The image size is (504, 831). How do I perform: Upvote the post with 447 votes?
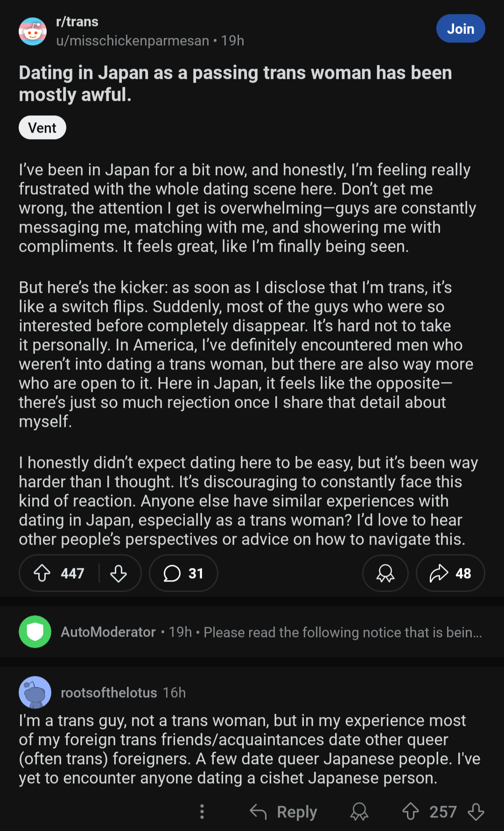pyautogui.click(x=42, y=573)
